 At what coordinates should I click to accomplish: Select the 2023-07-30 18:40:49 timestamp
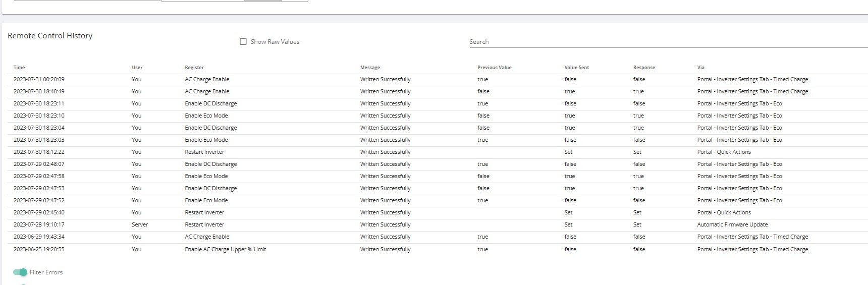pos(39,92)
